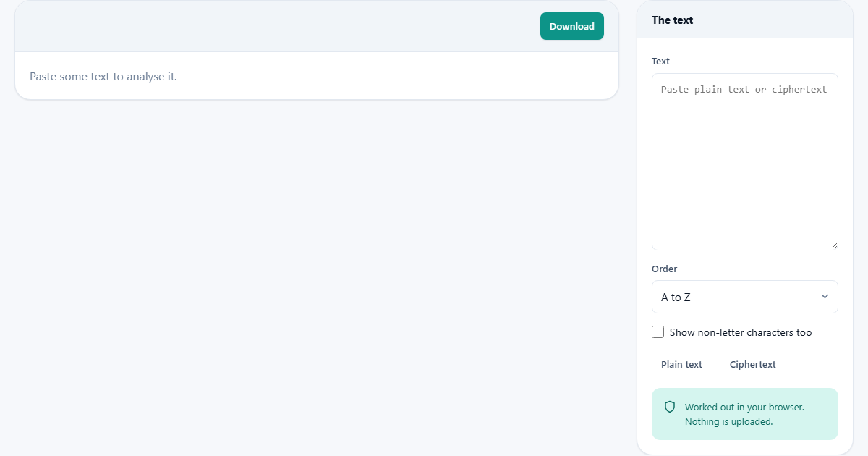Select the Ciphertext option
This screenshot has height=456, width=868.
[752, 365]
